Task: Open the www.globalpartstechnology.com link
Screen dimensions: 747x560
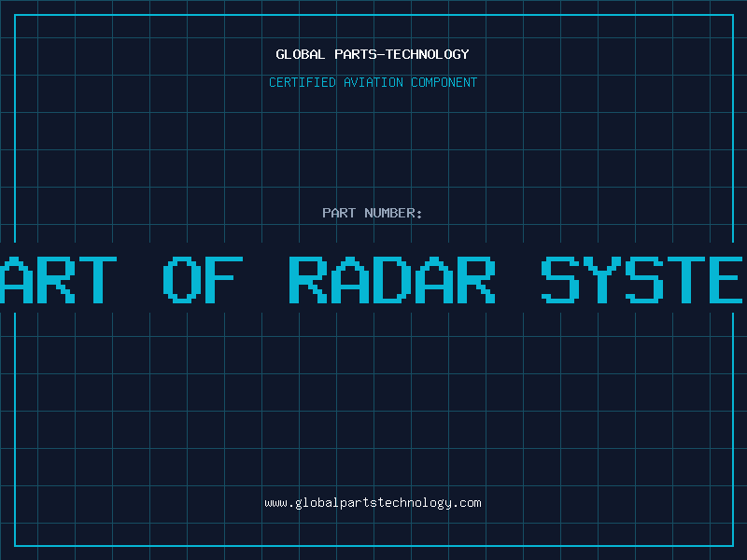Action: [373, 503]
